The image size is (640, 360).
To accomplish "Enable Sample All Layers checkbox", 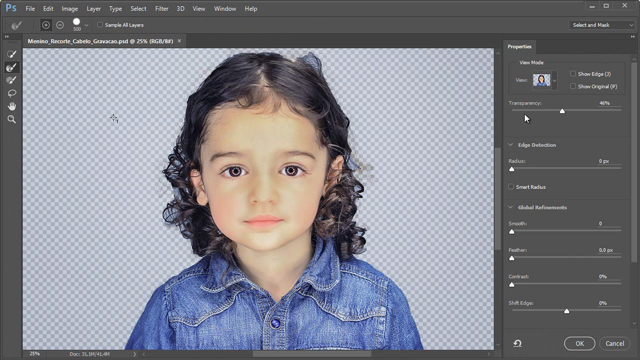I will point(100,25).
